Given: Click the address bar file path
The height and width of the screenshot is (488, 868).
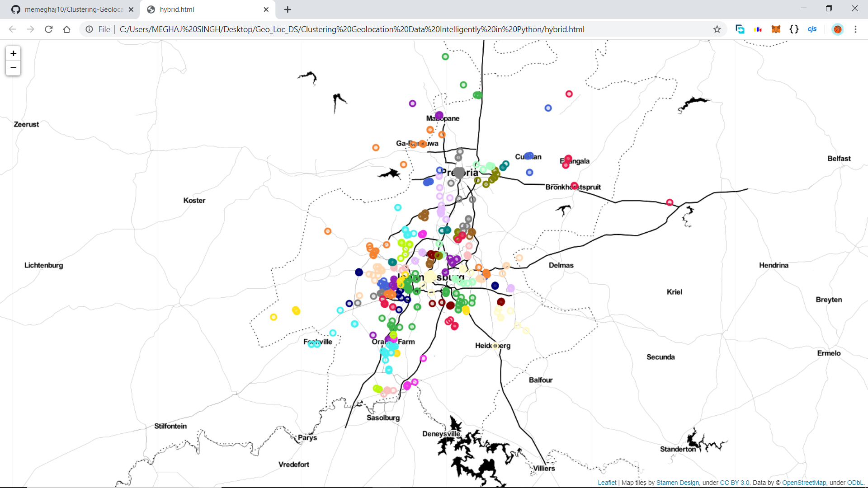Looking at the screenshot, I should coord(352,29).
